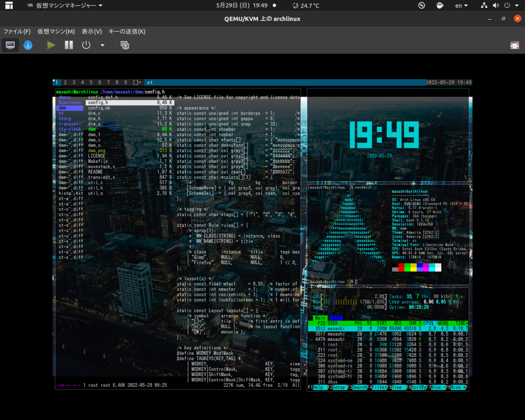Select the dmenu directory in ranger
Image resolution: width=525 pixels, height=420 pixels.
[x=65, y=97]
